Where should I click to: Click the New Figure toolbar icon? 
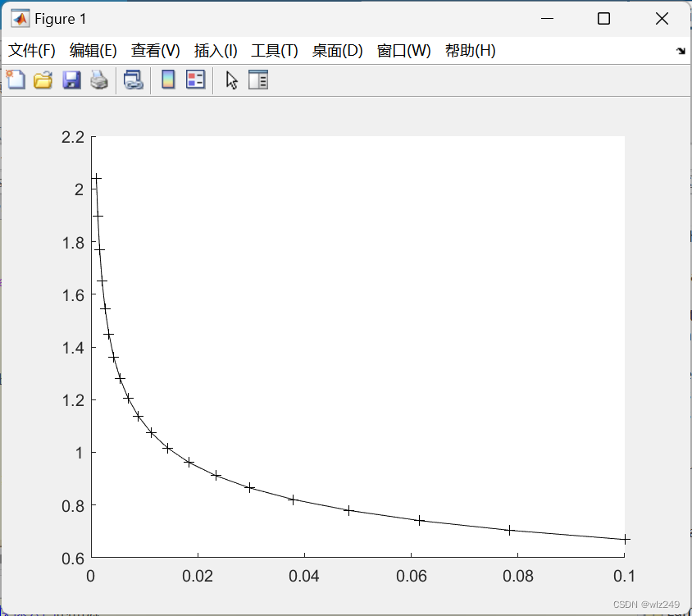(16, 80)
